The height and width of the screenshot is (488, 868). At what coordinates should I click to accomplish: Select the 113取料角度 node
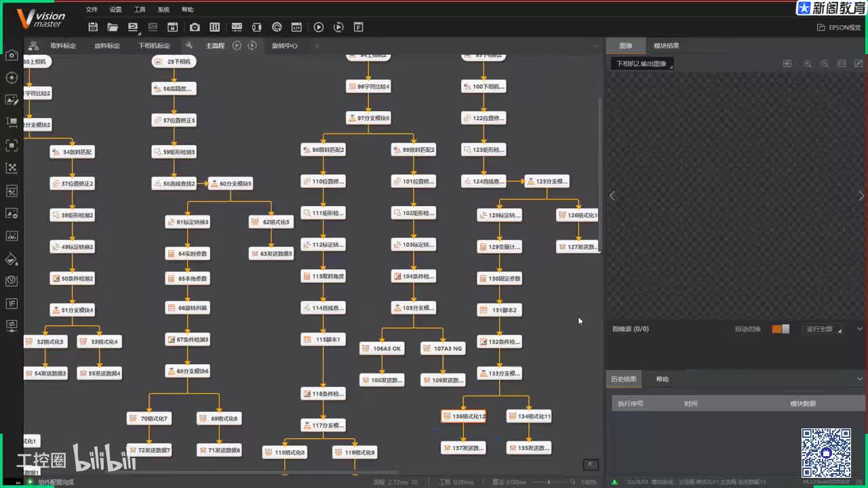click(323, 276)
